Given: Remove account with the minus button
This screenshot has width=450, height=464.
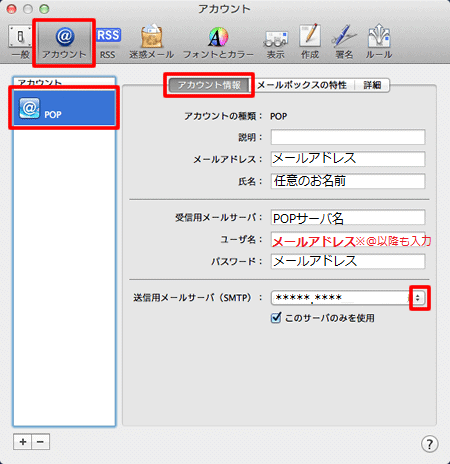Looking at the screenshot, I should (x=41, y=442).
